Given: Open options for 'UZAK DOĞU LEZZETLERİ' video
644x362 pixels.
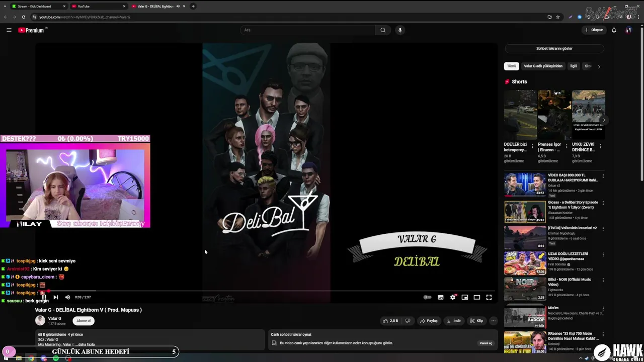Looking at the screenshot, I should [x=603, y=254].
